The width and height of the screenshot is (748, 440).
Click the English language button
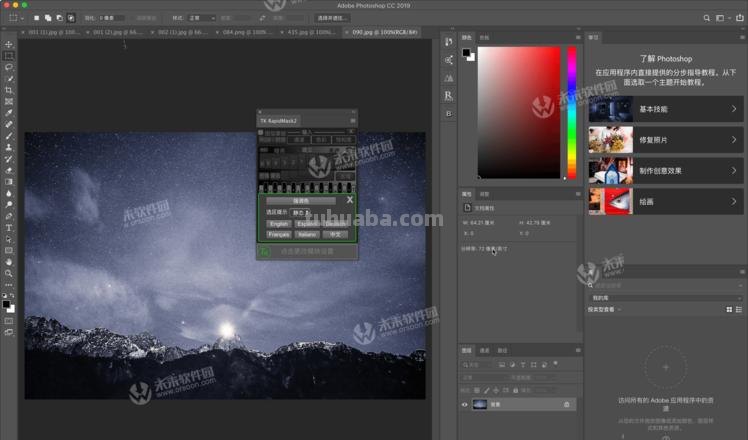coord(278,224)
